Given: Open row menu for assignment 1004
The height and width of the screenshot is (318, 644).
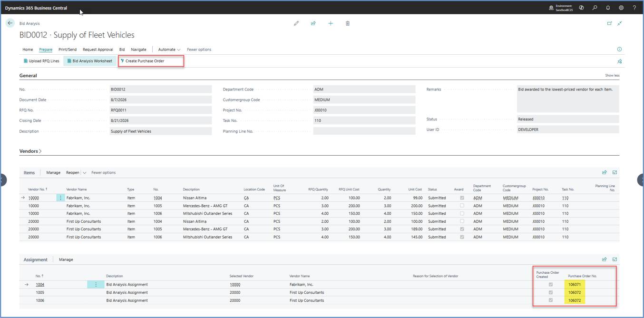Looking at the screenshot, I should point(96,285).
